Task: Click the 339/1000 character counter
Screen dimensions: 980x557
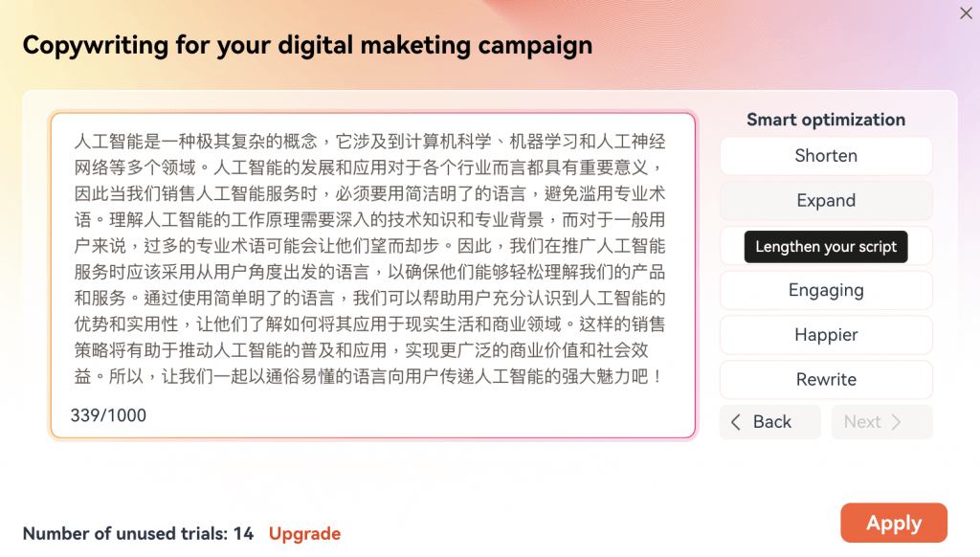Action: point(108,415)
